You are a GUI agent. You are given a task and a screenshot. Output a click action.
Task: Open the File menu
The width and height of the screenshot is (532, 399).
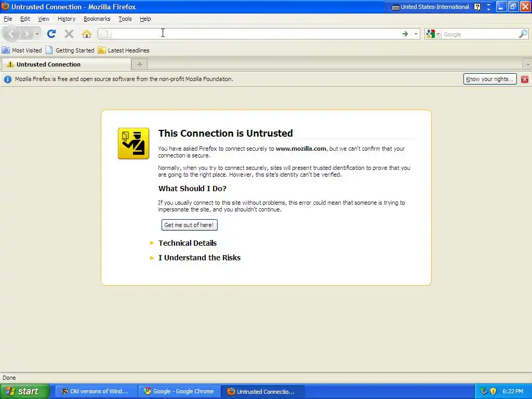coord(8,19)
